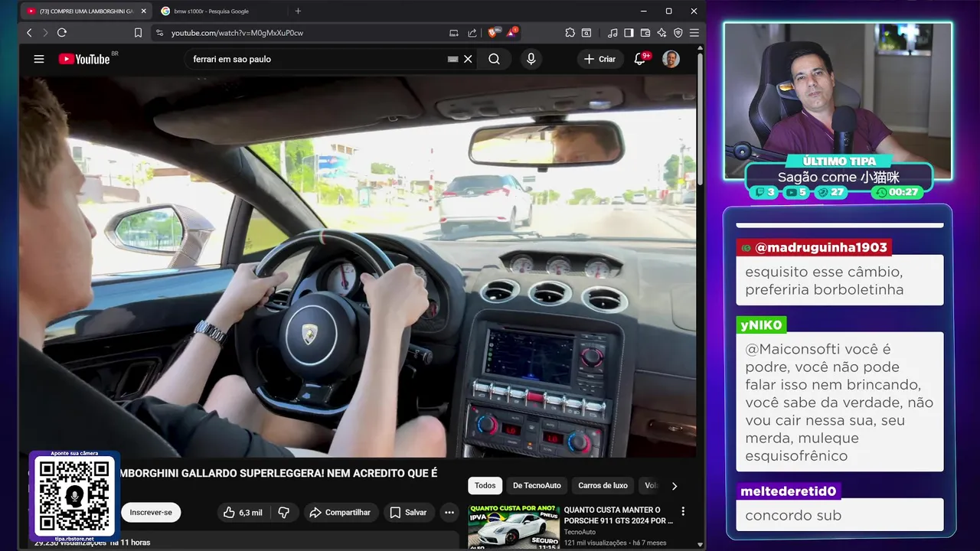Close the Lamborghini YouTube tab
The height and width of the screenshot is (551, 980).
click(x=143, y=11)
